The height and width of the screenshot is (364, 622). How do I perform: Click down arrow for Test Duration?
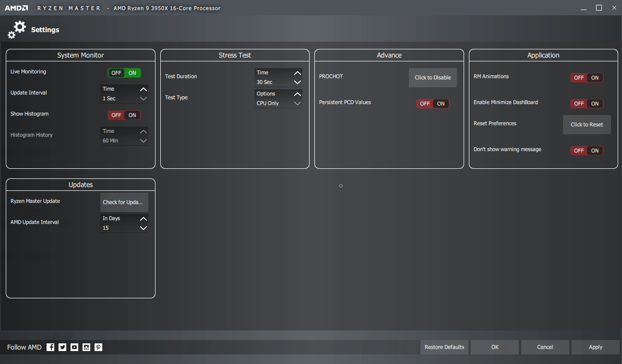[298, 82]
